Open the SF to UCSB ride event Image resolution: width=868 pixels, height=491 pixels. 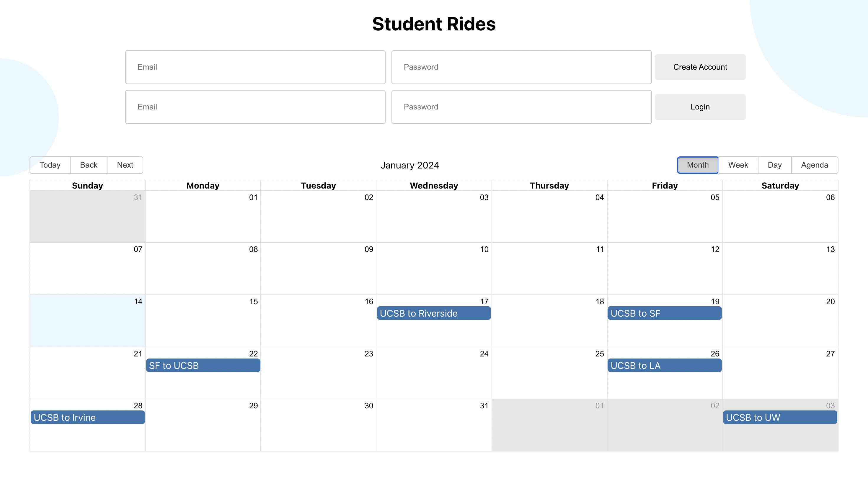[203, 366]
